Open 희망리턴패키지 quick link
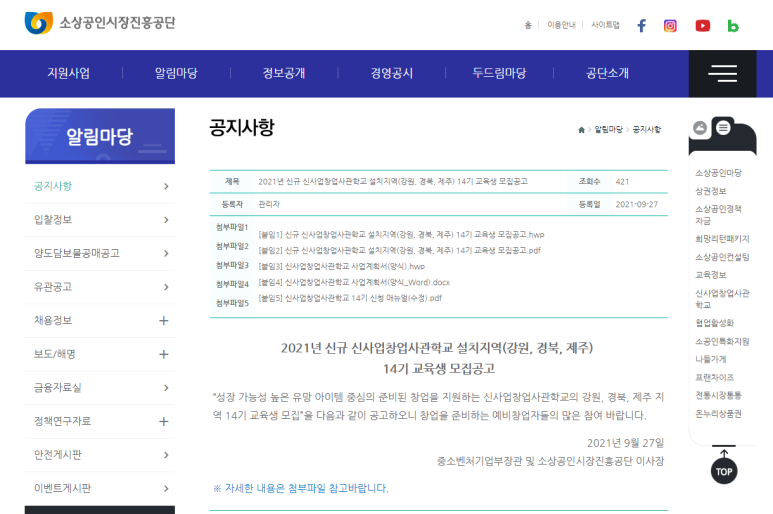 722,239
